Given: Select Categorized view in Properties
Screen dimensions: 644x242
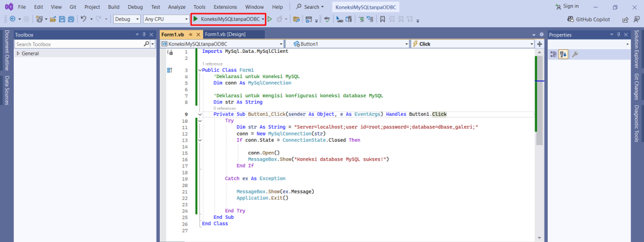Looking at the screenshot, I should tap(553, 54).
